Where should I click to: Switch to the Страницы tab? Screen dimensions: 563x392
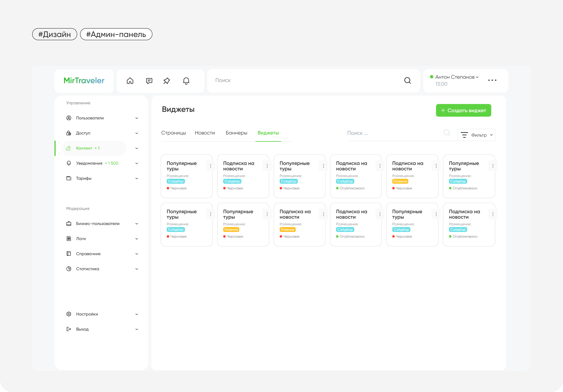(x=173, y=133)
